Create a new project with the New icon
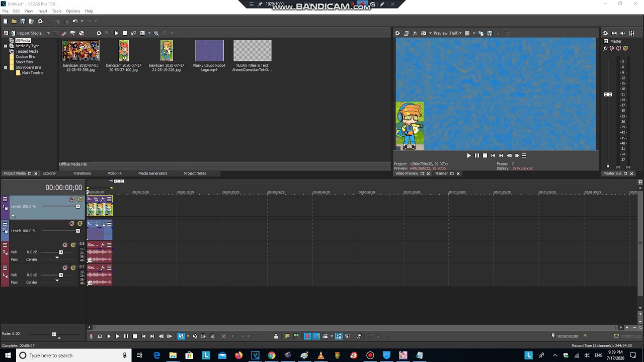This screenshot has width=644, height=362. coord(6,21)
